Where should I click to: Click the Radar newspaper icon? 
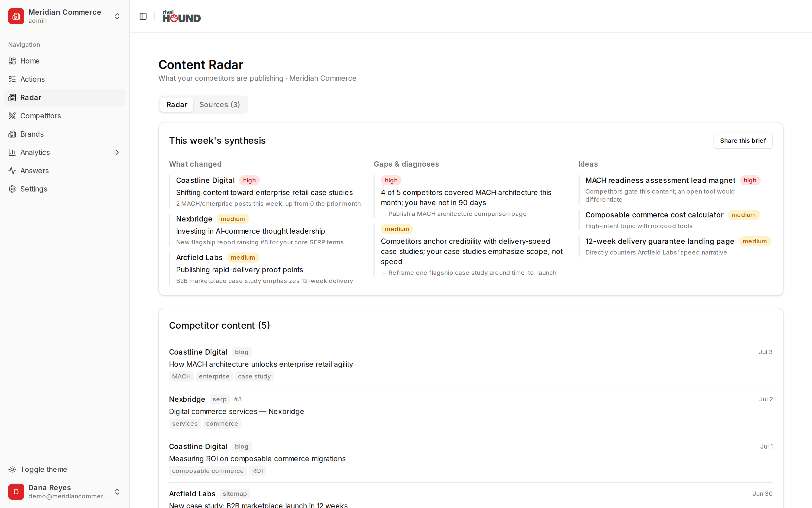(x=12, y=98)
